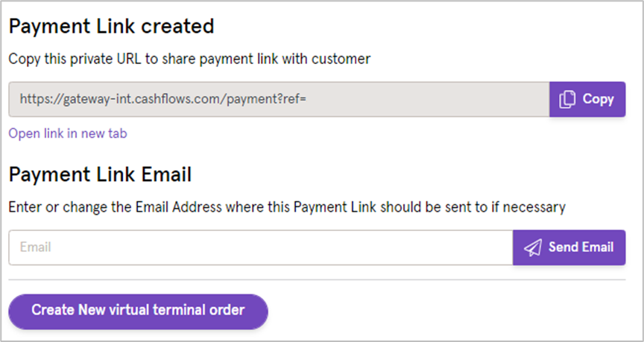Screen dimensions: 644x342
Task: Copy the payment link URL
Action: tap(587, 99)
